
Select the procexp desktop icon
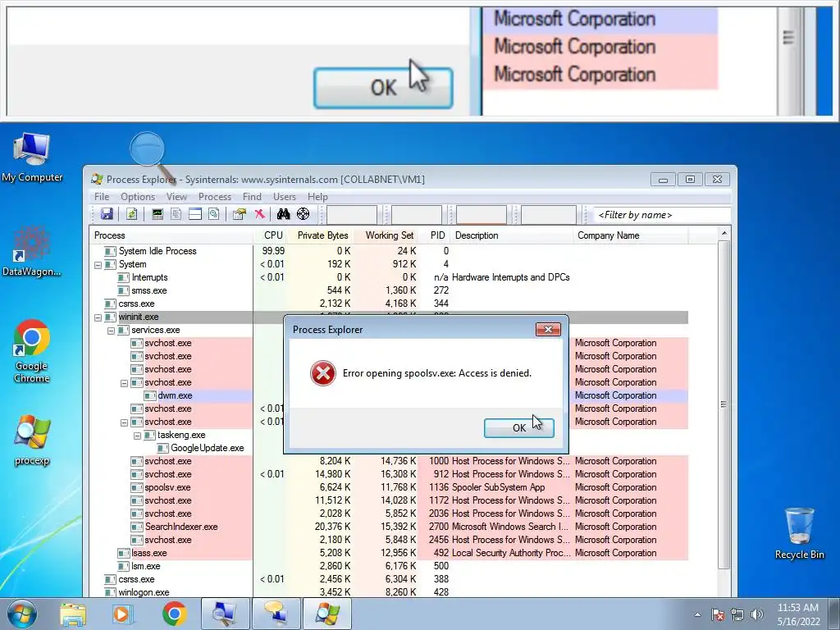point(32,440)
